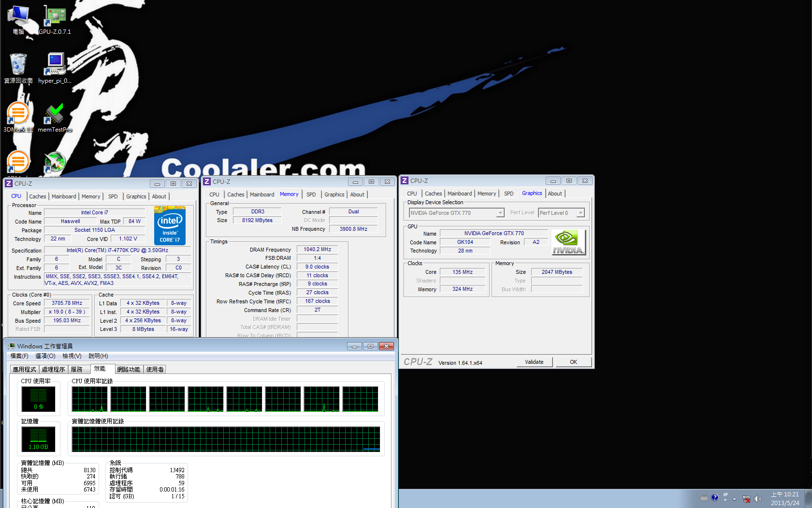Click the Z title icon of the GTX 770 CPU-Z window
The image size is (812, 508).
405,180
